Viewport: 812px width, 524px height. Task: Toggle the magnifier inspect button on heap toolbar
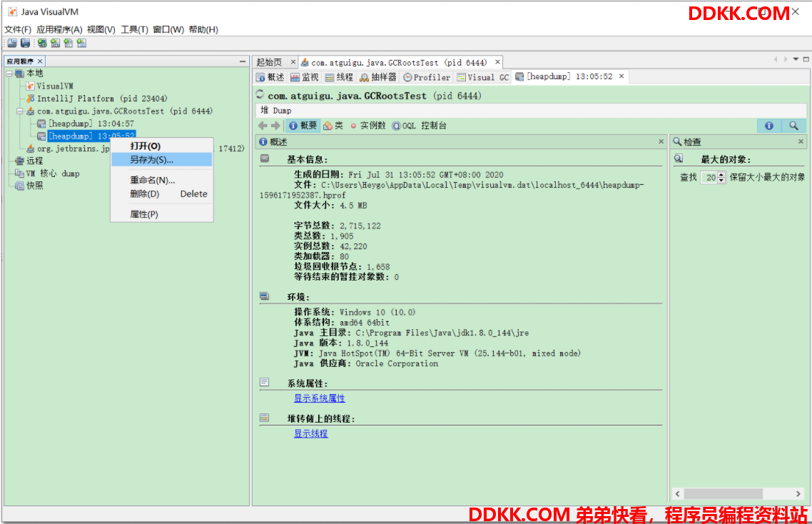click(793, 126)
